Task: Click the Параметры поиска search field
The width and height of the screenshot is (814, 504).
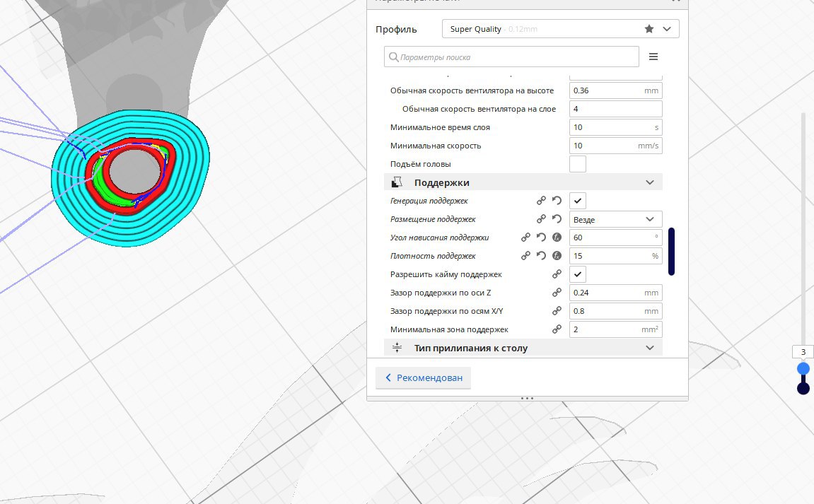Action: point(511,57)
